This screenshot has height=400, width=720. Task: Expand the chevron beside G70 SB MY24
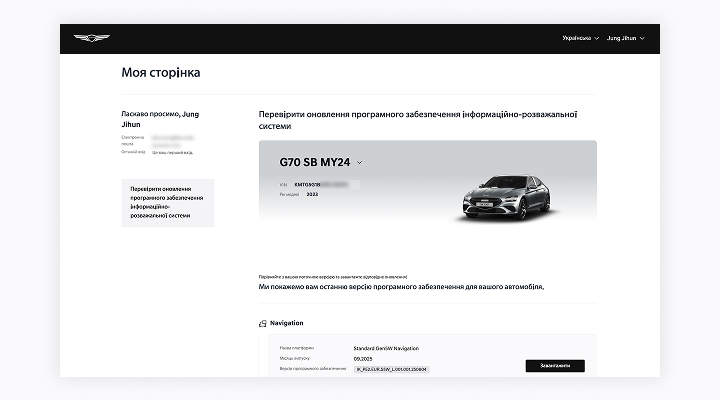[x=359, y=162]
